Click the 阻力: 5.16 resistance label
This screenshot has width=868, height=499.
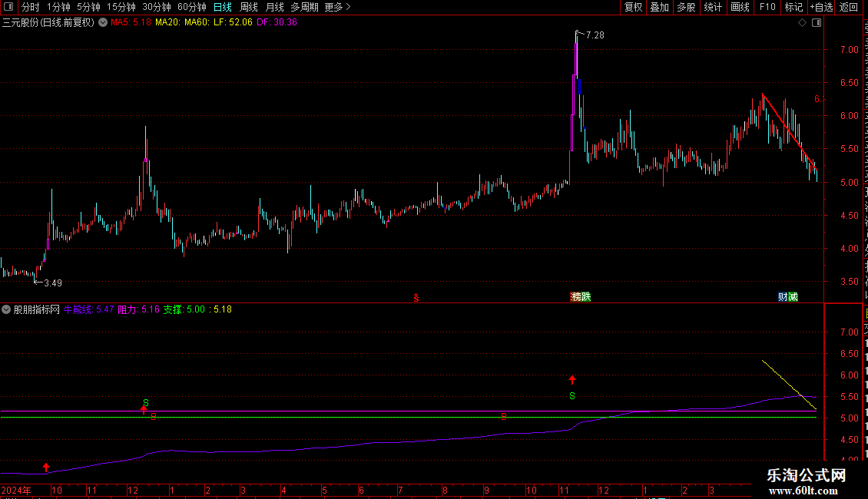(139, 310)
